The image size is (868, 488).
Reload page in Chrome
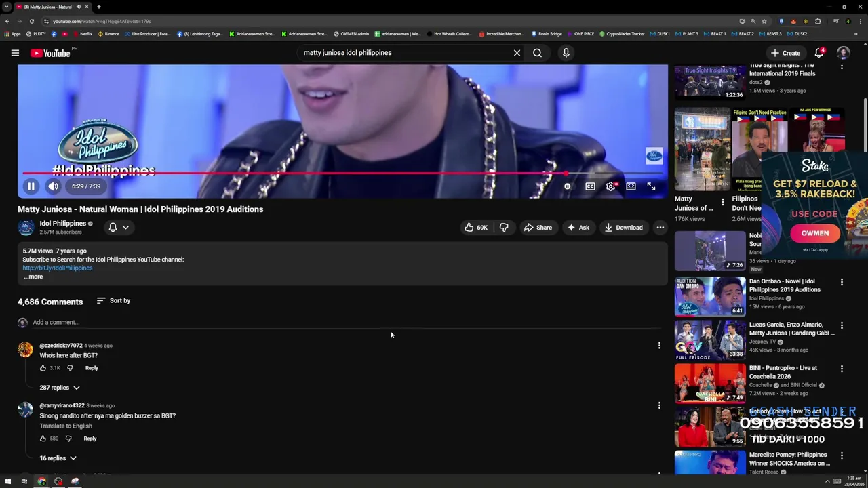[x=31, y=21]
